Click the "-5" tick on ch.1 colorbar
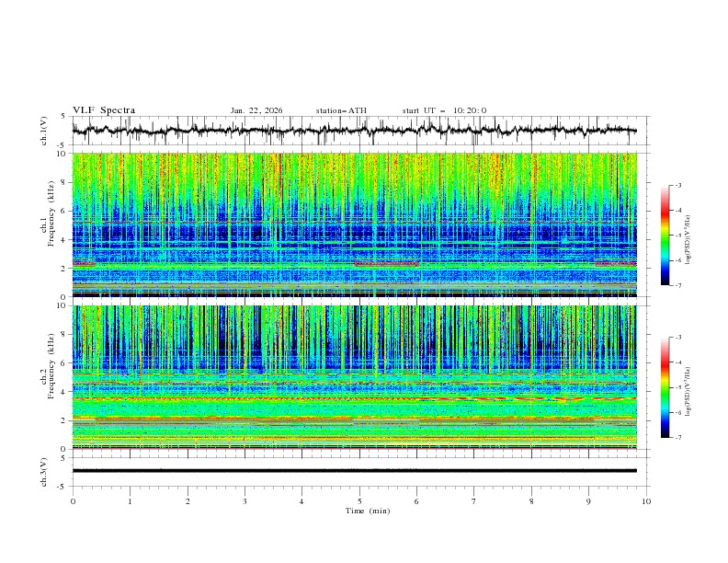 coord(678,236)
